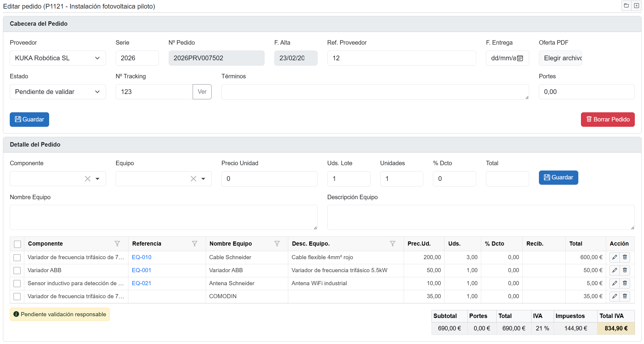Check the select-all checkbox in table header
The height and width of the screenshot is (344, 644).
[x=17, y=244]
